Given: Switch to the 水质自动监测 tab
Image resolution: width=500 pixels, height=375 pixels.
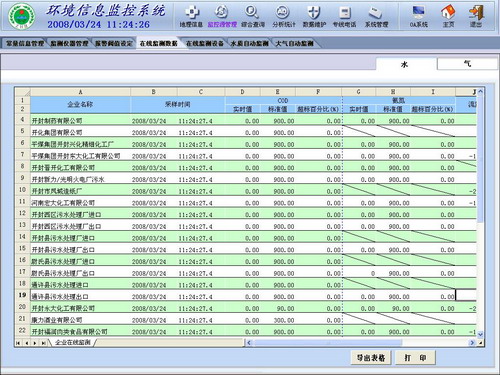Looking at the screenshot, I should [x=249, y=43].
